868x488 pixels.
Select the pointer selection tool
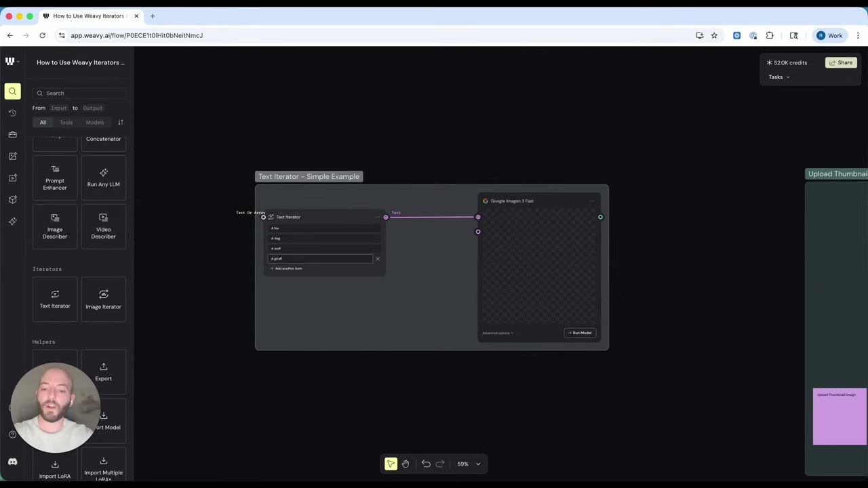(391, 464)
